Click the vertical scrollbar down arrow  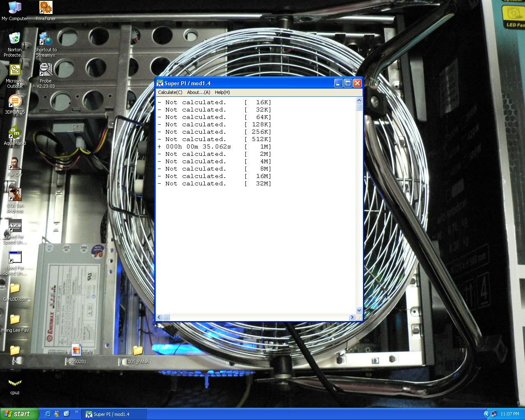359,310
